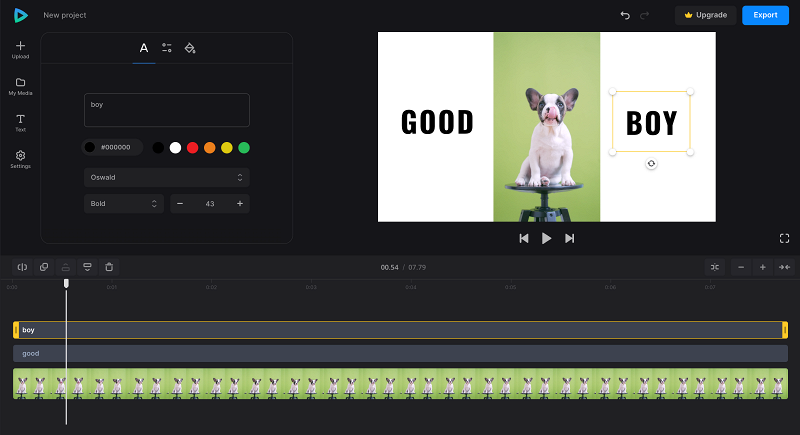The width and height of the screenshot is (800, 435).
Task: Switch to the text font tab
Action: [144, 48]
